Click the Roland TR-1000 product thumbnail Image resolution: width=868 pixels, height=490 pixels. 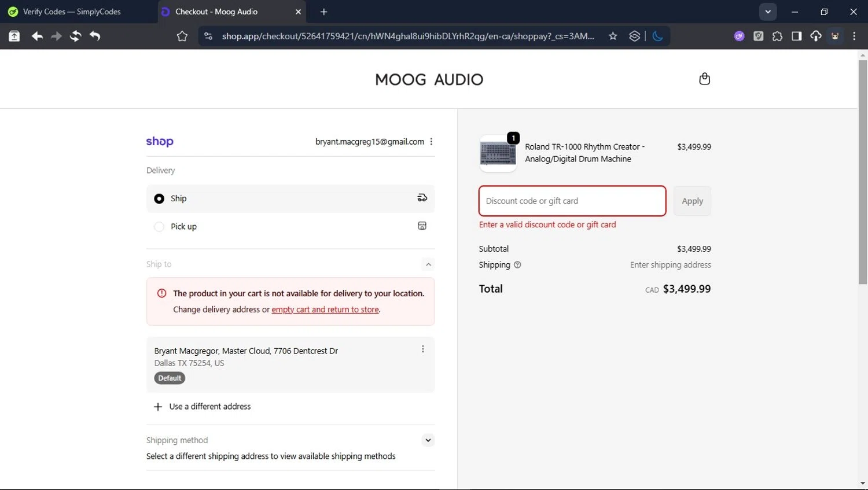(498, 153)
